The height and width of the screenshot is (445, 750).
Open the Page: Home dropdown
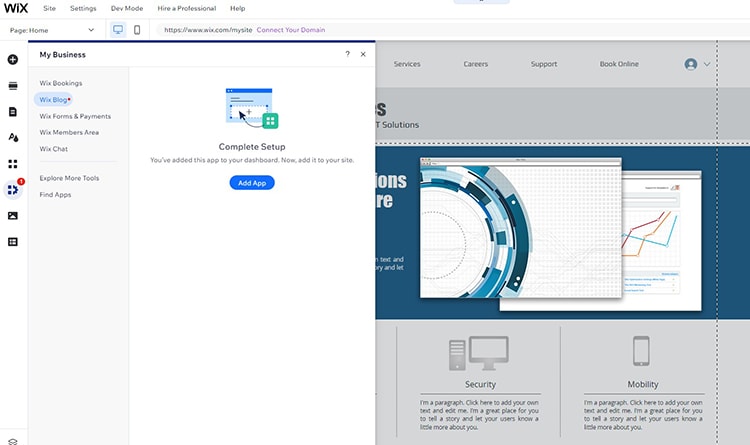point(52,30)
